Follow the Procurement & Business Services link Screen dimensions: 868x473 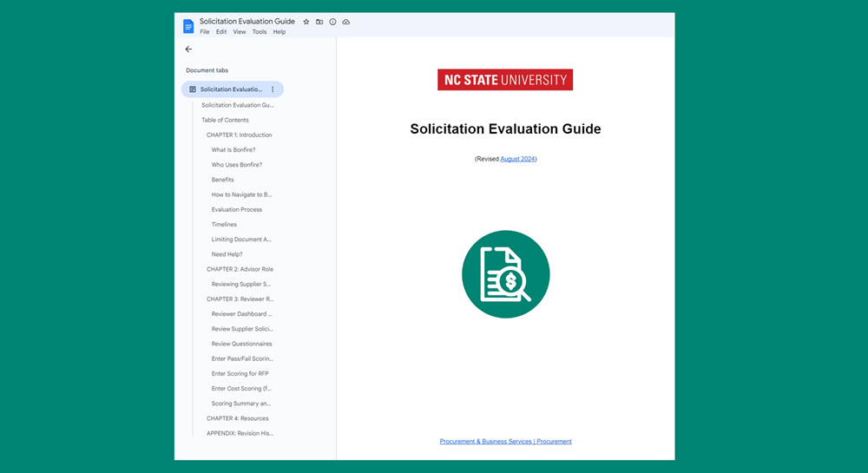(x=505, y=442)
